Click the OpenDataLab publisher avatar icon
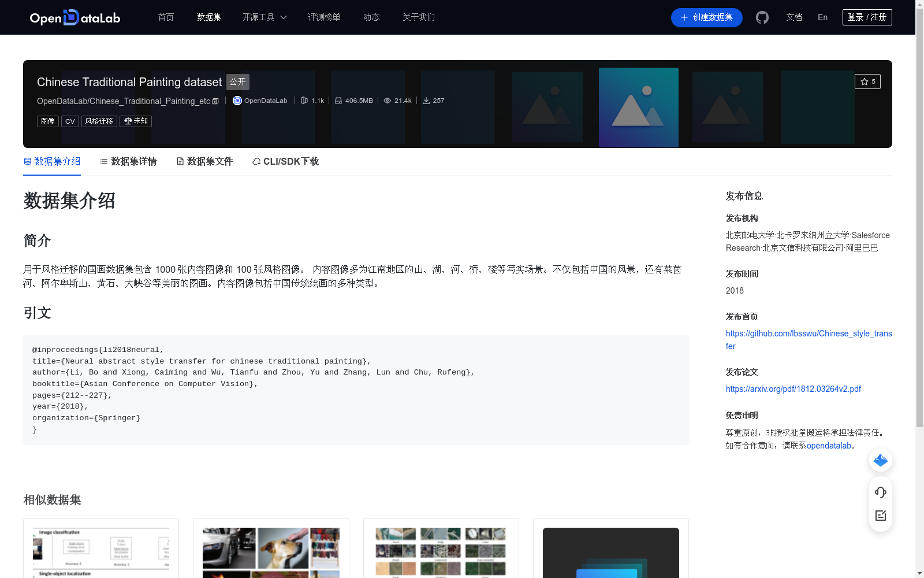 click(237, 101)
